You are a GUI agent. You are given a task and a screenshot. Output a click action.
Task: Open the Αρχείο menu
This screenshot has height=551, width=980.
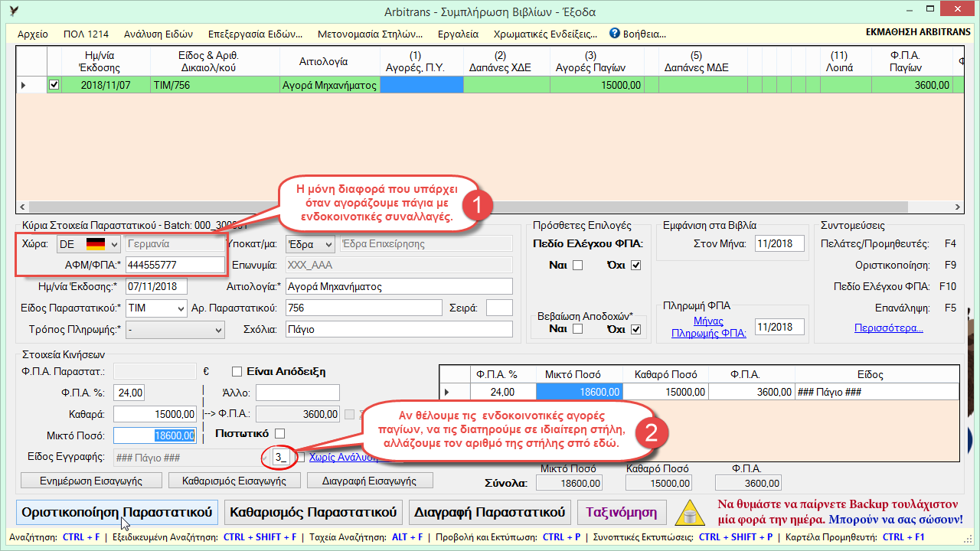point(32,34)
